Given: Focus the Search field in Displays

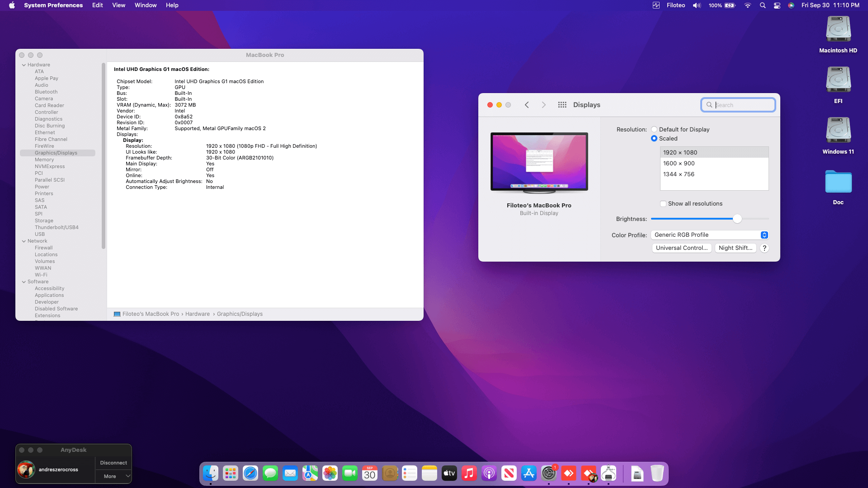Looking at the screenshot, I should coord(738,105).
